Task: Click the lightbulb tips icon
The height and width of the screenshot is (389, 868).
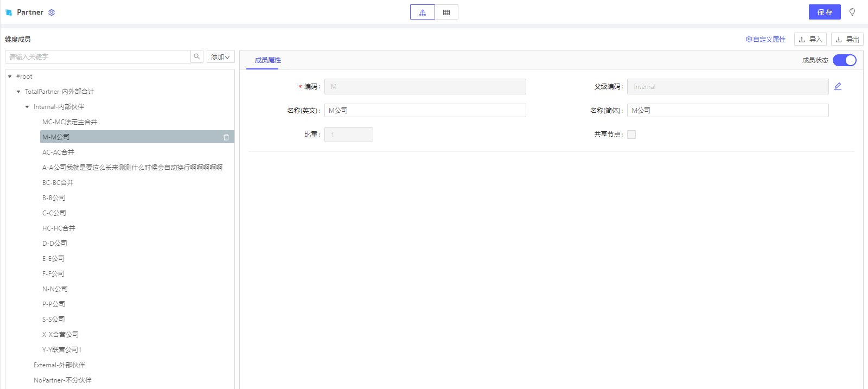Action: (x=852, y=12)
